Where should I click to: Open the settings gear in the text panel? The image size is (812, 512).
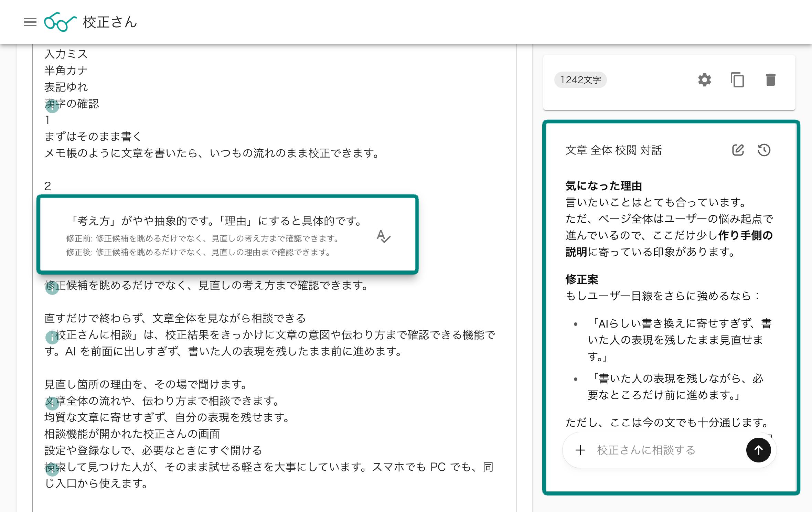click(x=704, y=80)
